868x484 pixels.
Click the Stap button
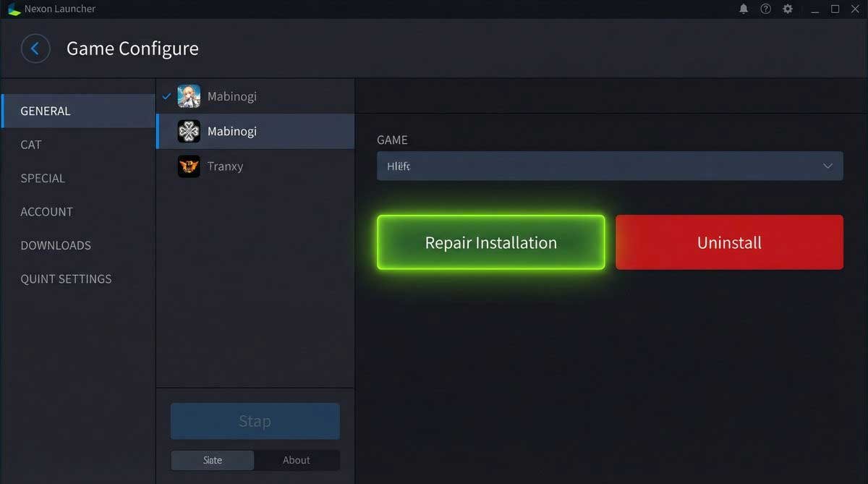coord(255,420)
